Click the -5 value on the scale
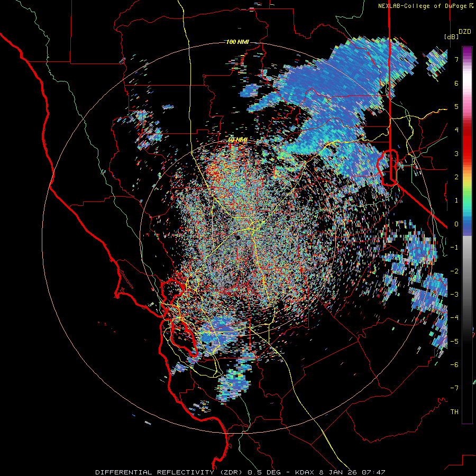This screenshot has width=476, height=476. (454, 342)
